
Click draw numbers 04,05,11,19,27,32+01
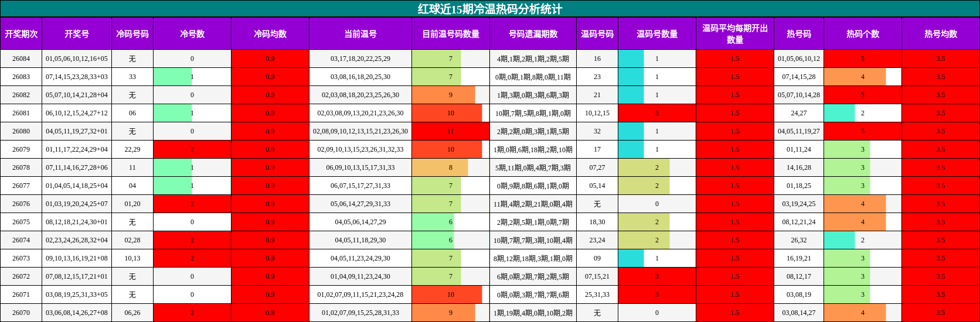pos(77,131)
